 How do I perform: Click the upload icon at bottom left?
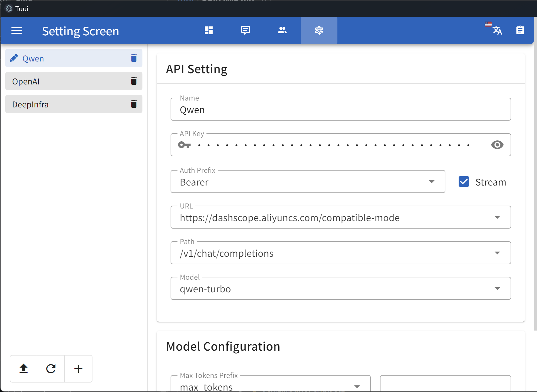(x=24, y=369)
